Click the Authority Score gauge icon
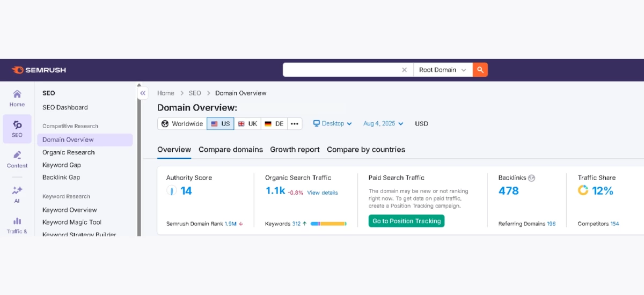644x295 pixels. (x=171, y=190)
